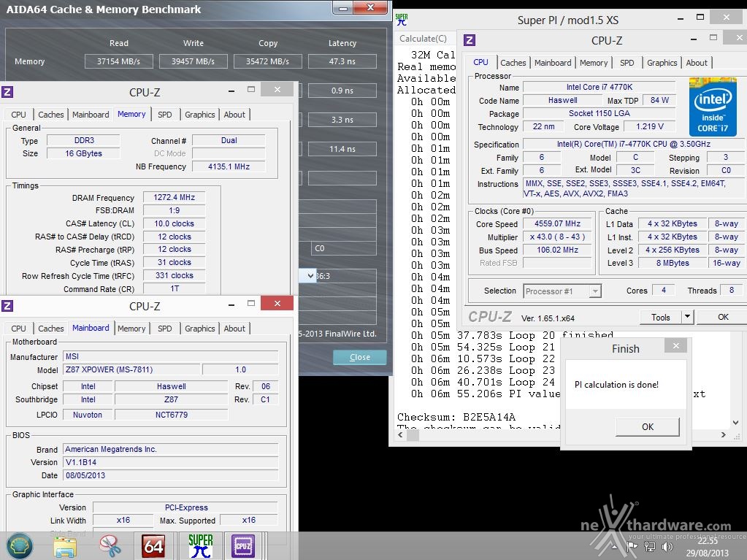The height and width of the screenshot is (560, 747).
Task: Switch to Caches tab in CPU-Z CPU window
Action: pos(513,63)
